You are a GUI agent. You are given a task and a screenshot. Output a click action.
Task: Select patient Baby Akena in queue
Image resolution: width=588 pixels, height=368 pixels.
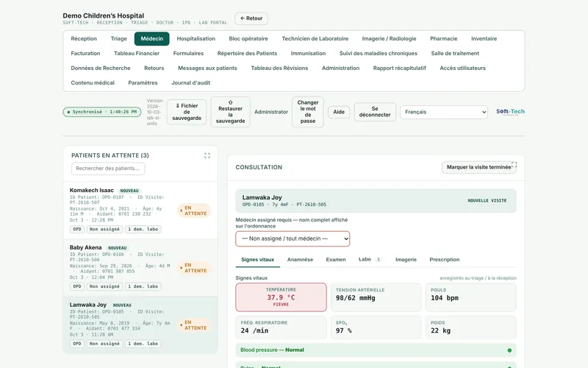click(x=140, y=267)
